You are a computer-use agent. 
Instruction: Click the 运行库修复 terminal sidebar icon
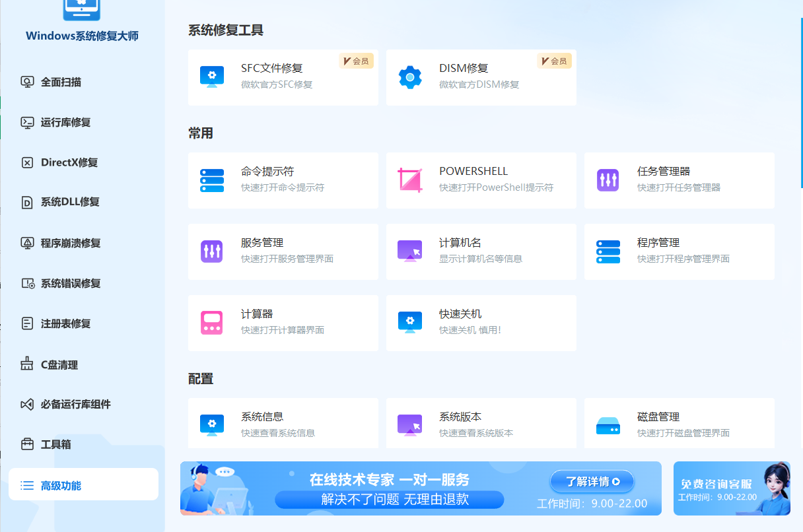pyautogui.click(x=27, y=122)
